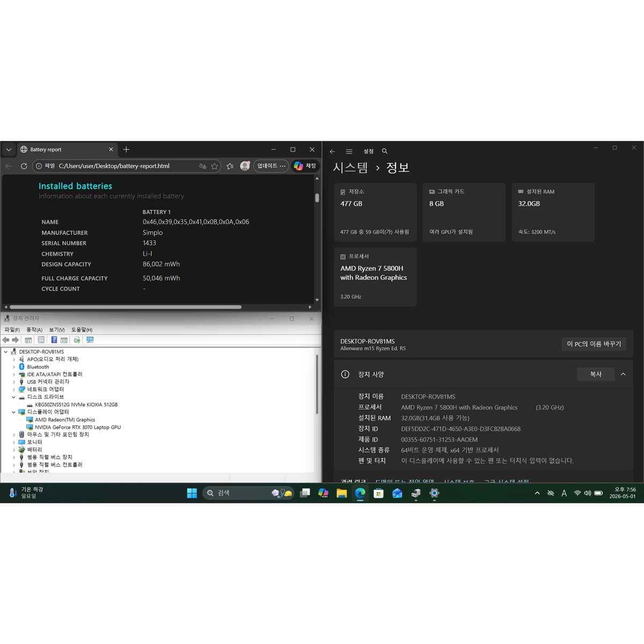Click the Battery report horizontal scrollbar
This screenshot has width=644, height=644.
126,307
